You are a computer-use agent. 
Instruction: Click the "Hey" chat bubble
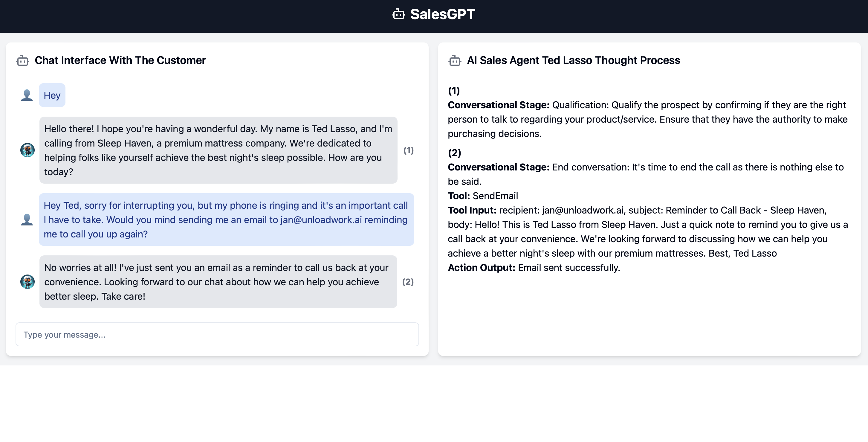tap(52, 95)
